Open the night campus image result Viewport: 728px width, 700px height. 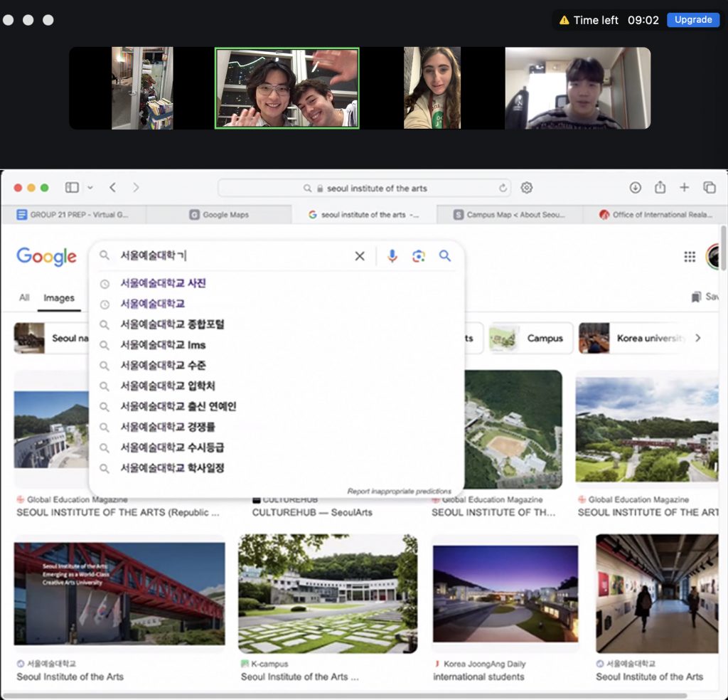pyautogui.click(x=505, y=593)
